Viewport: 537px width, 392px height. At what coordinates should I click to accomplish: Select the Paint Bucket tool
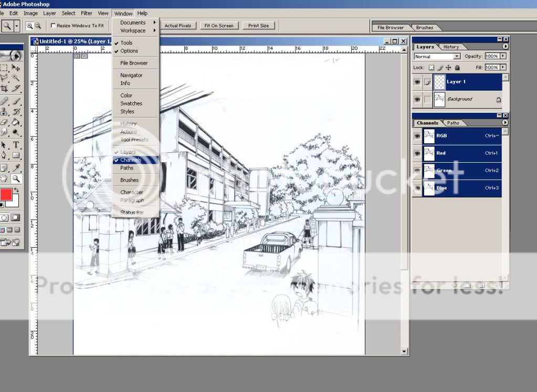(x=16, y=122)
